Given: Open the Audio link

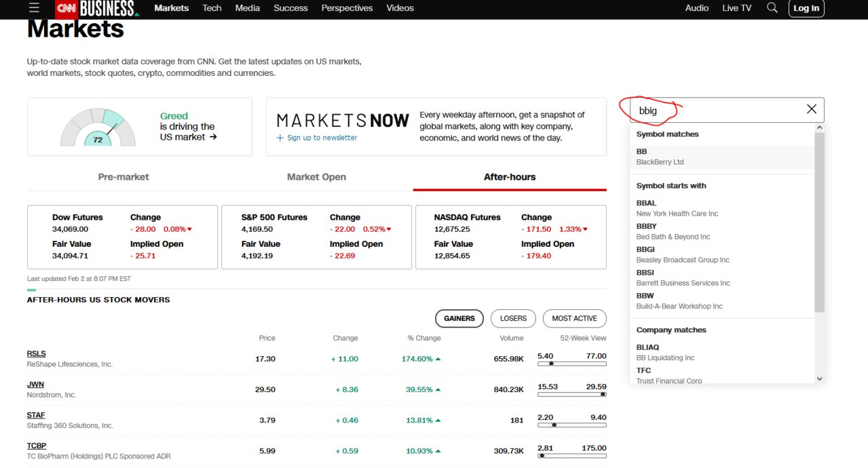Looking at the screenshot, I should click(697, 8).
